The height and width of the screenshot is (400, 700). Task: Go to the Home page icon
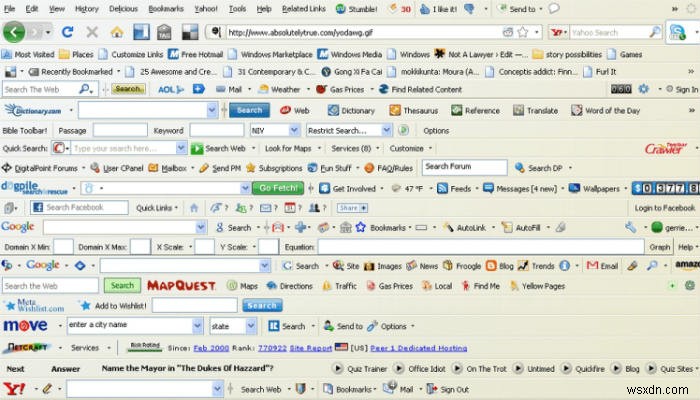click(x=117, y=32)
